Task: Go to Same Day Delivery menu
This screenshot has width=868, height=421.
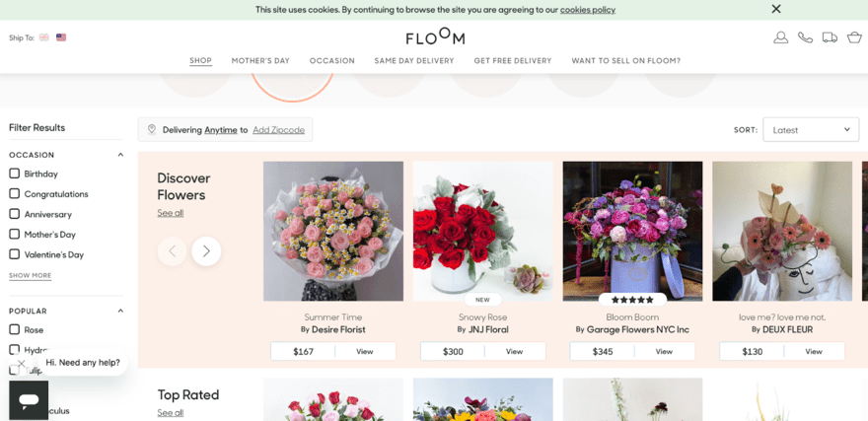Action: (414, 61)
